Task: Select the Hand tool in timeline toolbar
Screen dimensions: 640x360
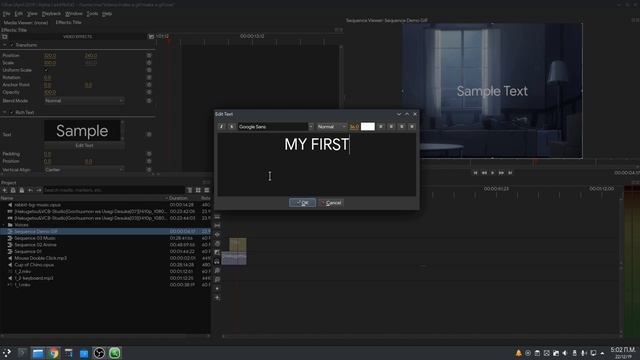Action: click(217, 244)
